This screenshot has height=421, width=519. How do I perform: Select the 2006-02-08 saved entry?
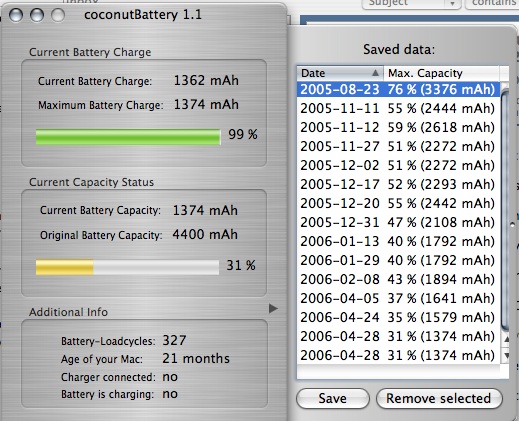click(398, 279)
